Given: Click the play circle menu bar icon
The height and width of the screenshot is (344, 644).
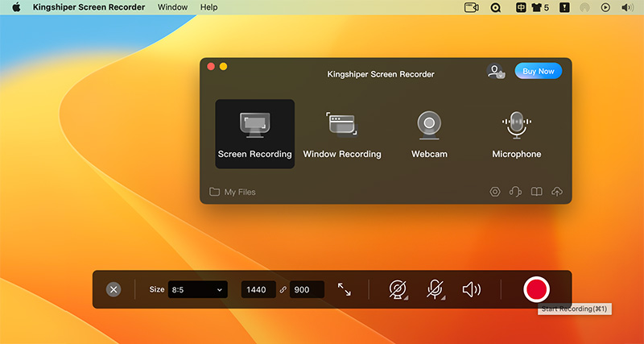Looking at the screenshot, I should pos(605,7).
